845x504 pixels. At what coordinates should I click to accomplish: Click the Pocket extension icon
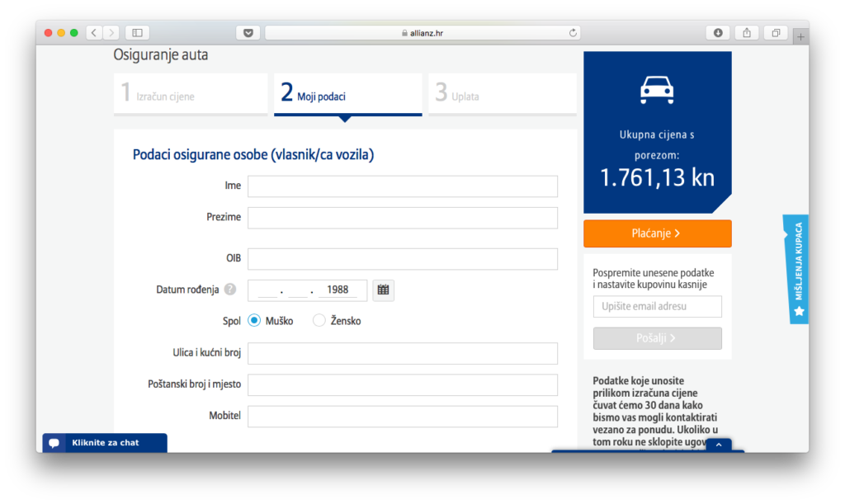[x=248, y=33]
